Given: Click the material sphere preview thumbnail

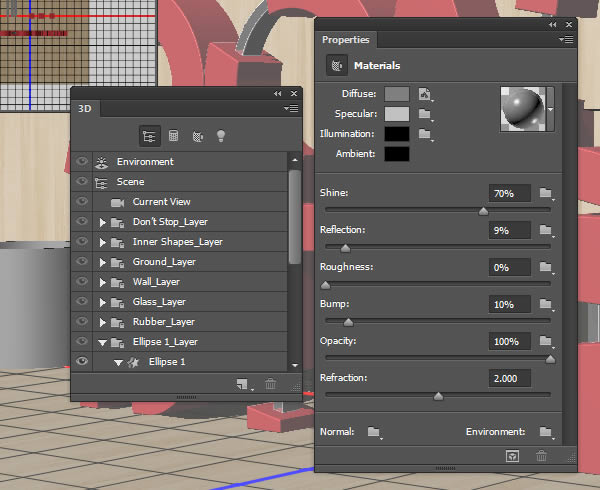Looking at the screenshot, I should (523, 109).
